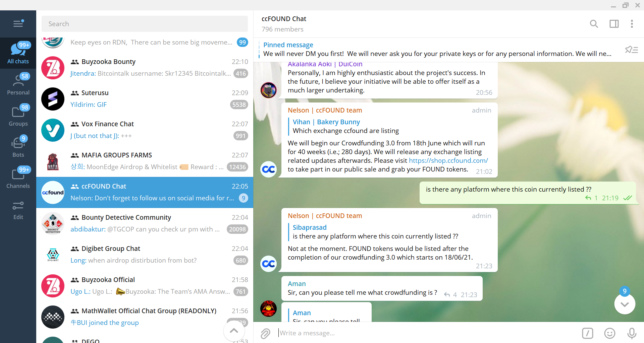Open the three-dot chat options menu
The image size is (644, 343).
[632, 24]
